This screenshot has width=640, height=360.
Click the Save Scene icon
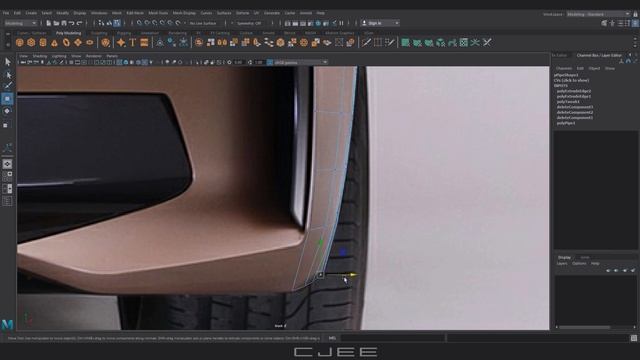64,23
